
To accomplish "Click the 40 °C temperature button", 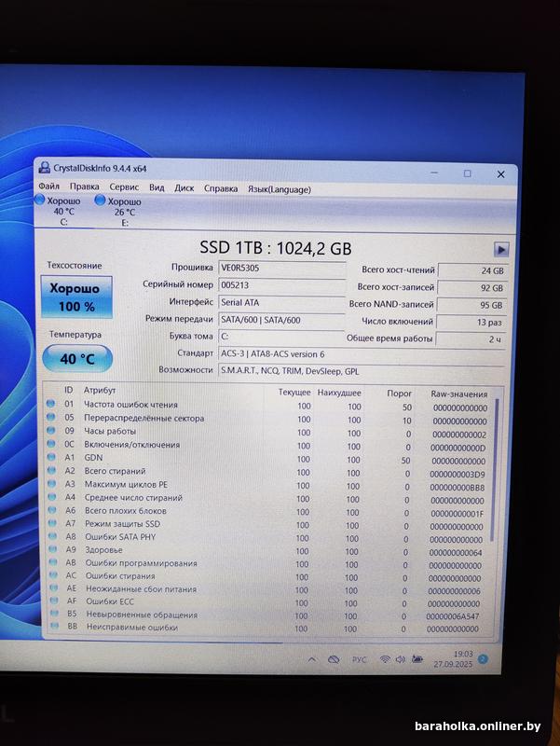I will tap(77, 358).
